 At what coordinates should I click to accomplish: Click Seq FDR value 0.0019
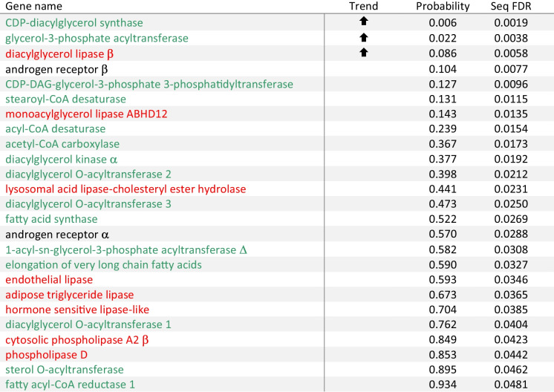[x=511, y=23]
